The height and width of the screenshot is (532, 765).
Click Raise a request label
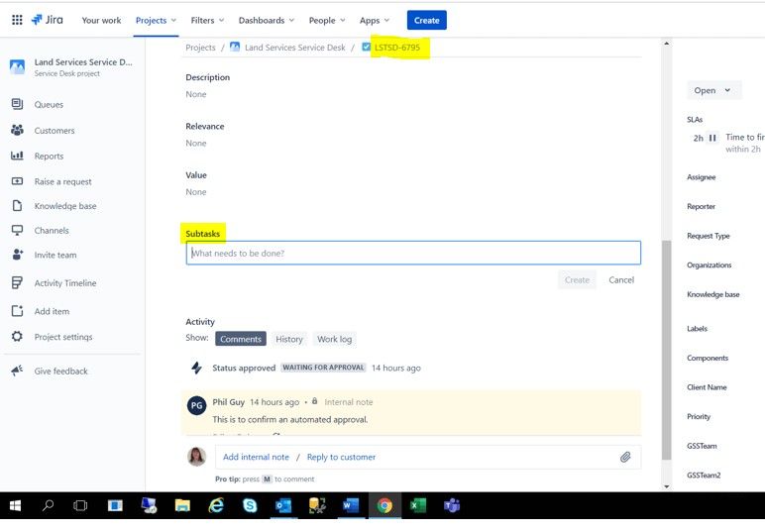63,181
